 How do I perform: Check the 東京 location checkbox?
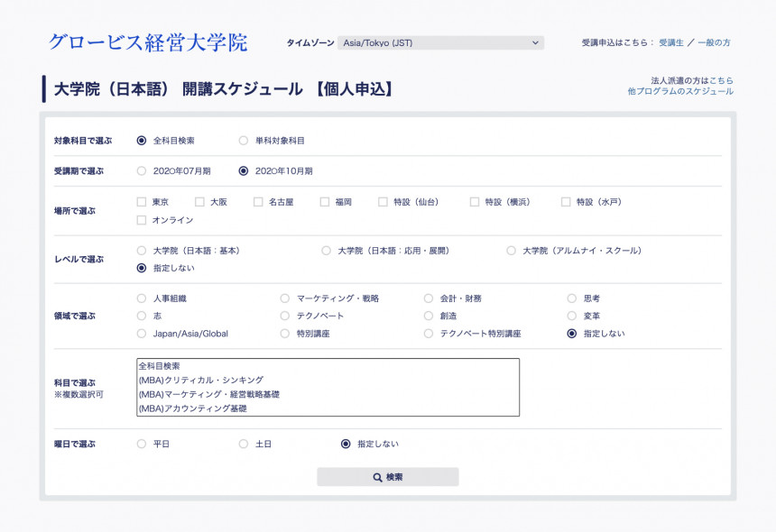[142, 202]
